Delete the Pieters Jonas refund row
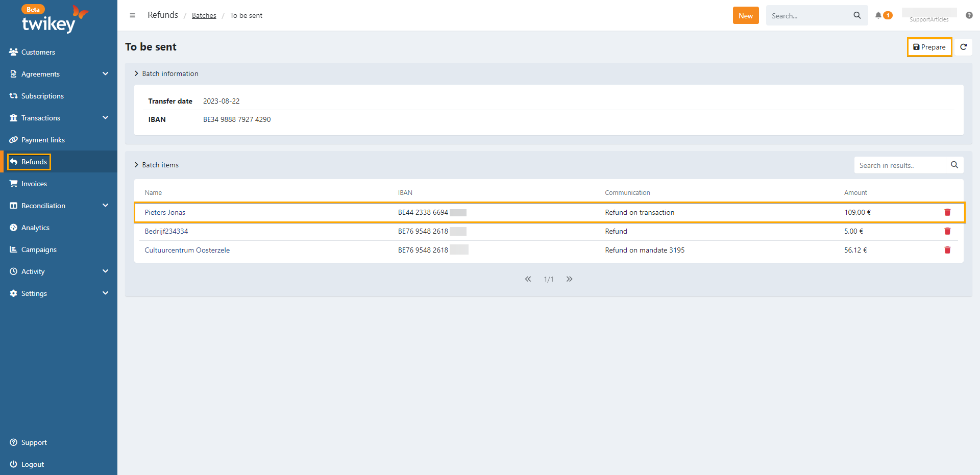 point(947,212)
